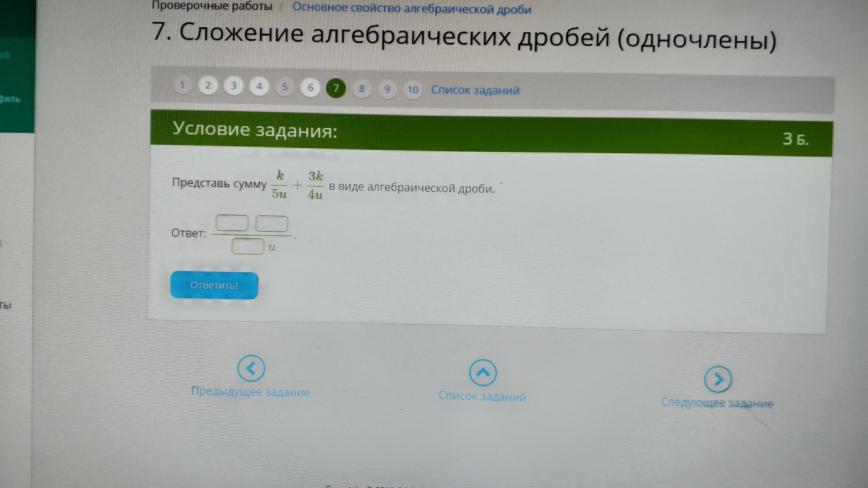This screenshot has height=488, width=868.
Task: Click the previous task left-arrow icon
Action: 251,368
